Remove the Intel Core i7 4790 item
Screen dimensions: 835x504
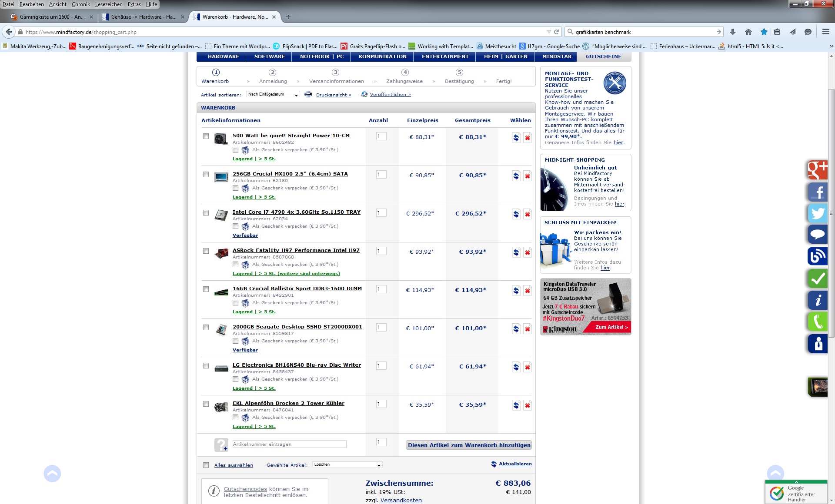[527, 214]
